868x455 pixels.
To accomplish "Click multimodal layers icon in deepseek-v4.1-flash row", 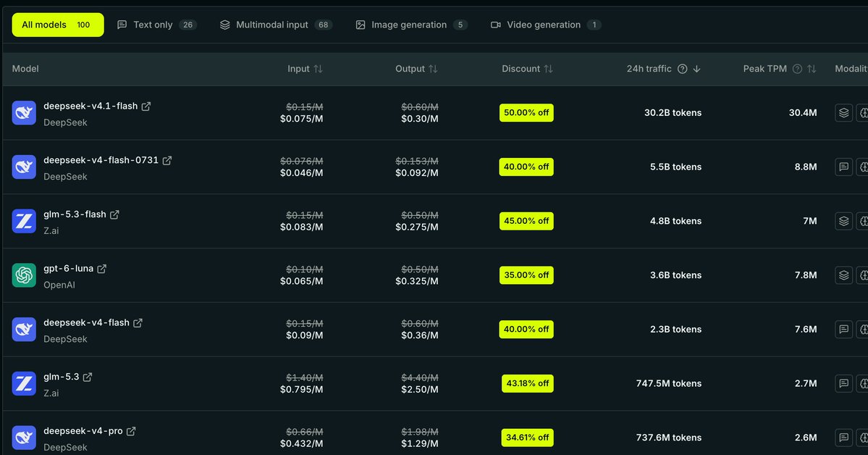I will (843, 112).
